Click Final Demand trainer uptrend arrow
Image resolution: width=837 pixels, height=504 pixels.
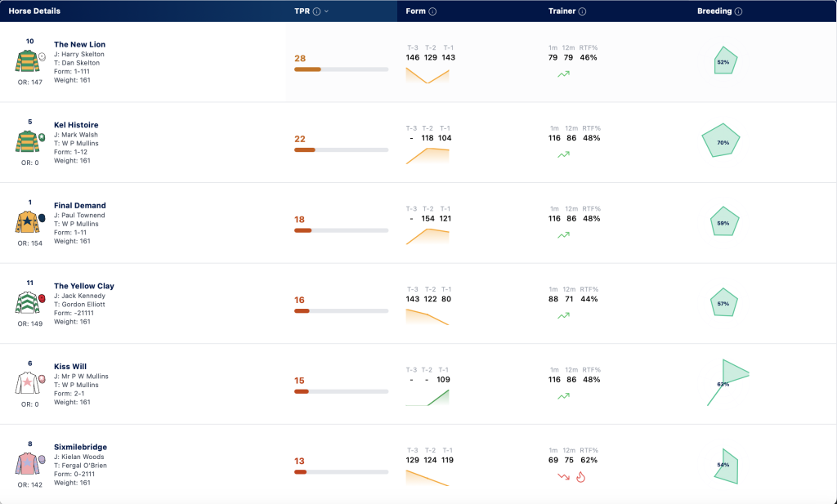(564, 235)
